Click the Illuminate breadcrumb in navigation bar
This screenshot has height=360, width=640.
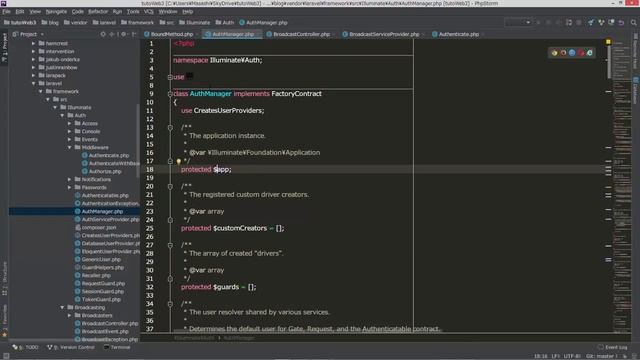point(194,22)
